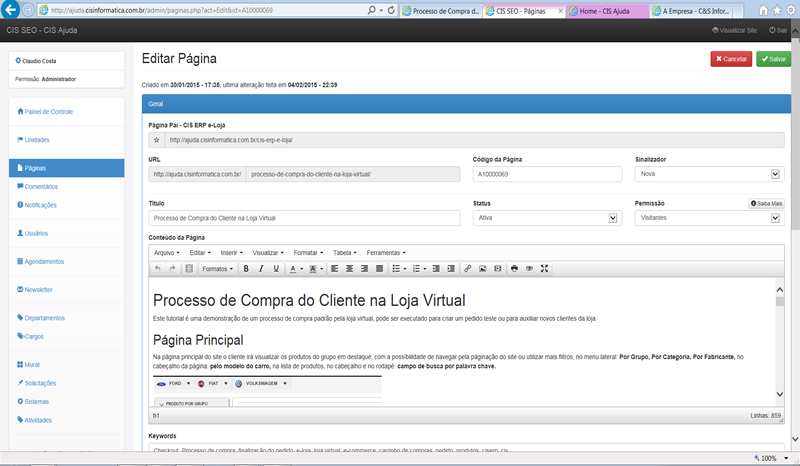Viewport: 800px width, 466px height.
Task: Open the Ferramentas editor menu
Action: [386, 253]
